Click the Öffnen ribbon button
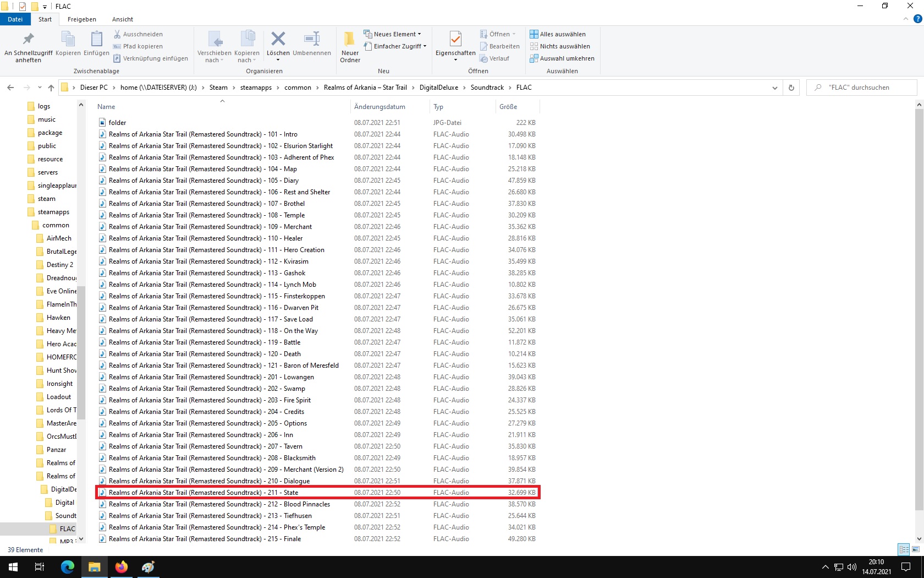Screen dimensions: 924x578 [x=497, y=34]
